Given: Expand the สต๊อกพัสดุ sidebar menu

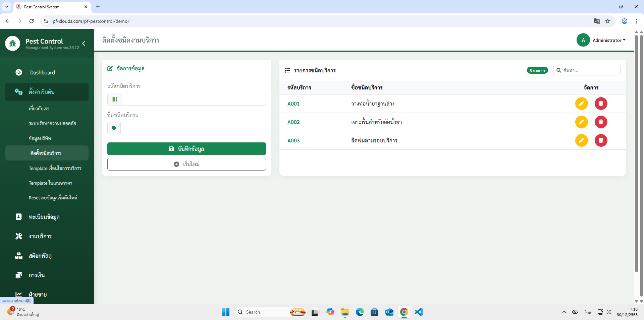Looking at the screenshot, I should (40, 256).
